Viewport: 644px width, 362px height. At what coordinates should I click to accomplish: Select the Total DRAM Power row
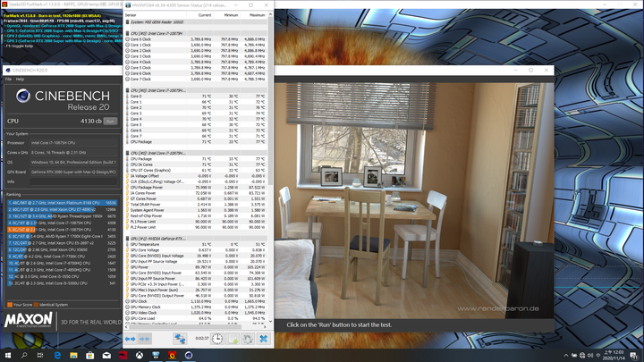pyautogui.click(x=196, y=205)
